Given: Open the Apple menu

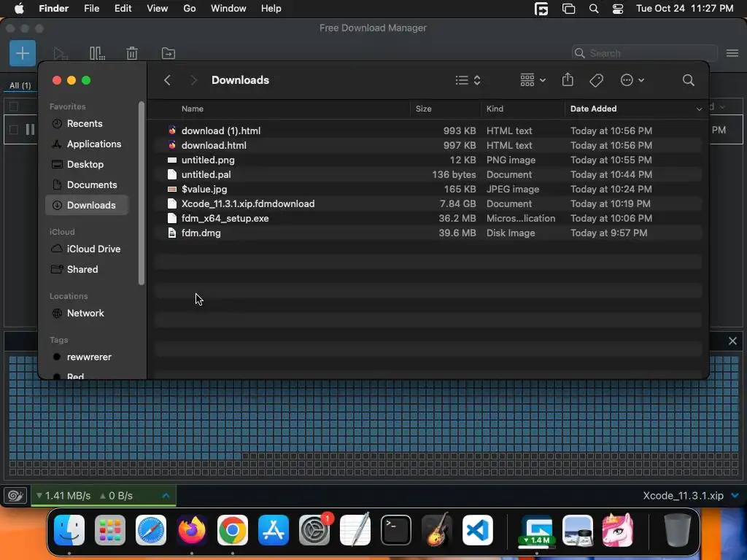Looking at the screenshot, I should click(x=18, y=9).
